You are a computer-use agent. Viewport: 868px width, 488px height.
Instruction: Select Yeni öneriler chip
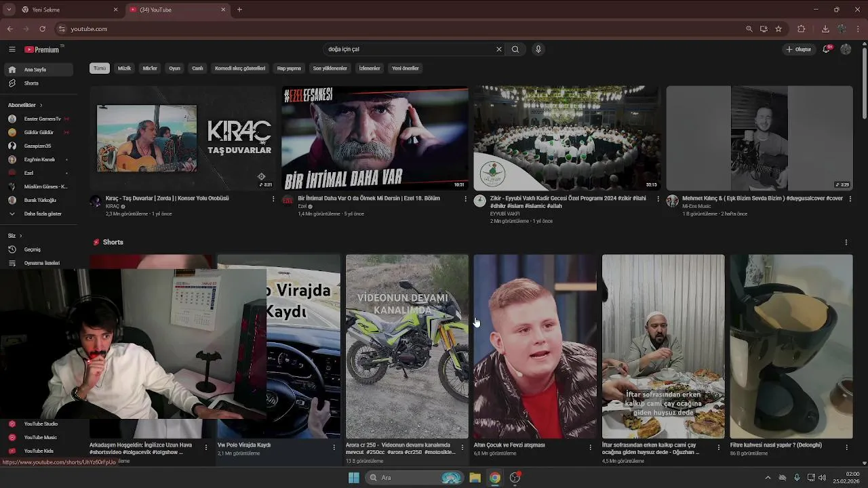pos(406,68)
